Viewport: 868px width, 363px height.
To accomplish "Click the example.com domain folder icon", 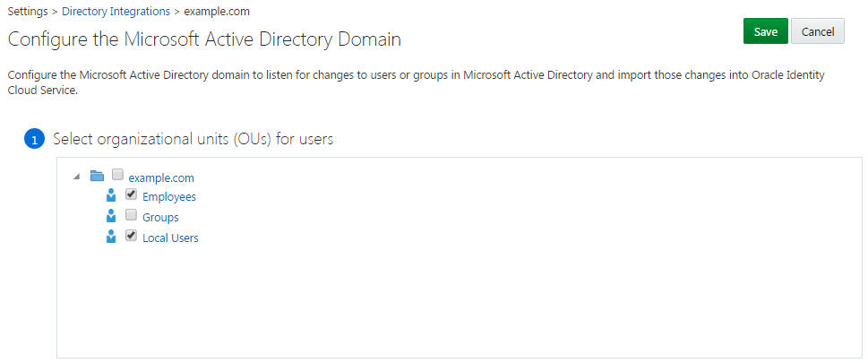I will pyautogui.click(x=98, y=177).
